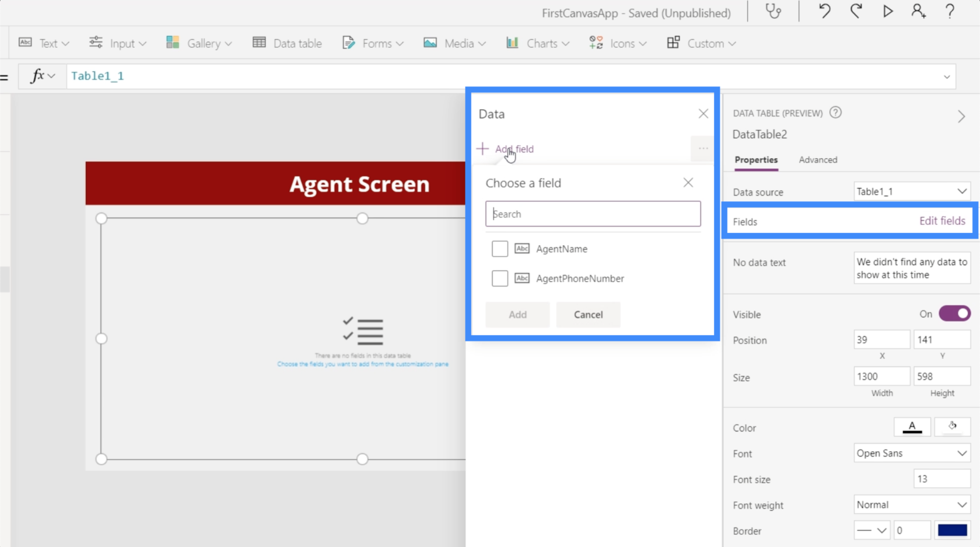Click the Position Y field
Viewport: 980px width, 547px height.
(942, 340)
